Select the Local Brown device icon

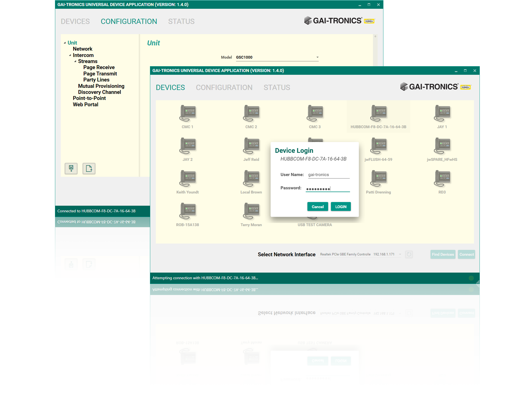(251, 179)
